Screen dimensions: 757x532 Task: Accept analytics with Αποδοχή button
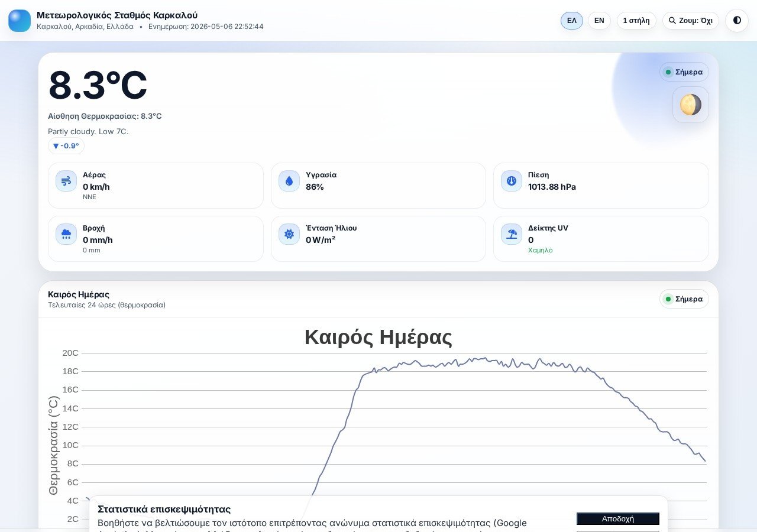tap(618, 518)
